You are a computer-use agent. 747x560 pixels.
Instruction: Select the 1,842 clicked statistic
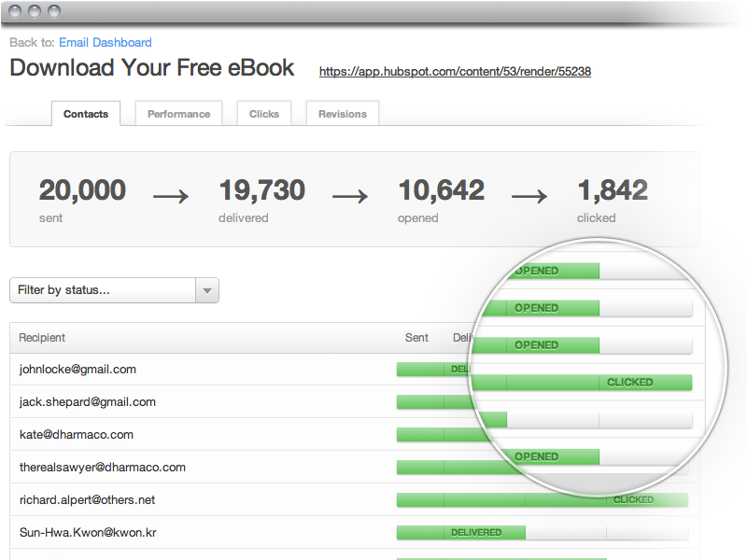click(x=613, y=191)
